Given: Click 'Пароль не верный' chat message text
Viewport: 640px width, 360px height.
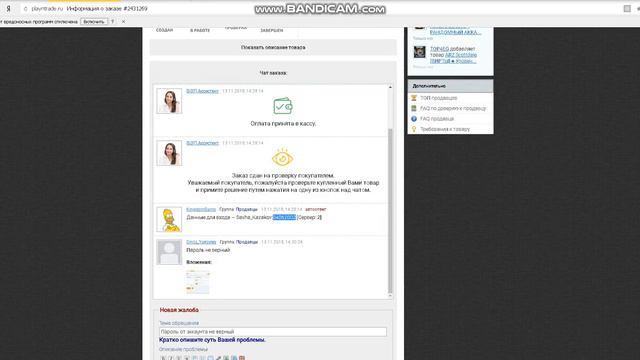Looking at the screenshot, I should pos(208,250).
